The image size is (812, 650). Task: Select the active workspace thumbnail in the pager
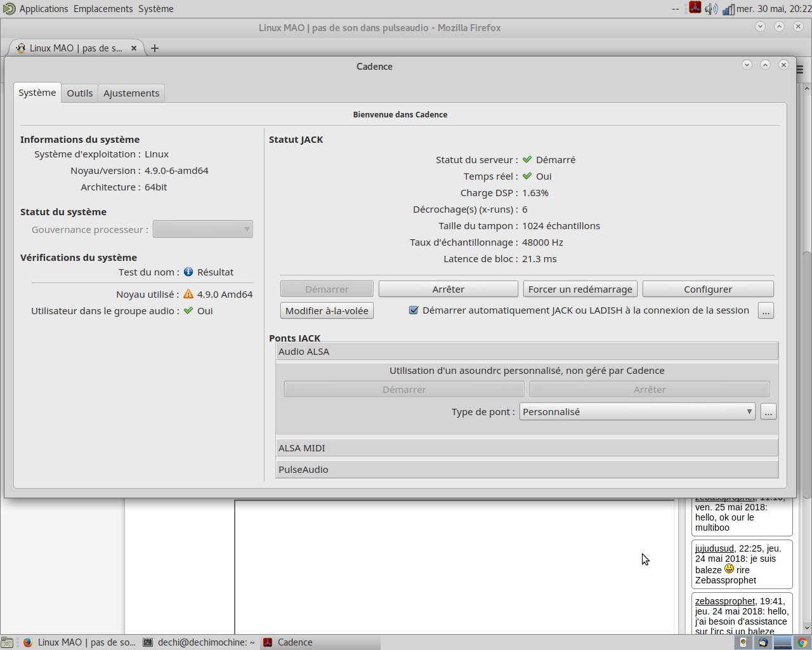(783, 642)
